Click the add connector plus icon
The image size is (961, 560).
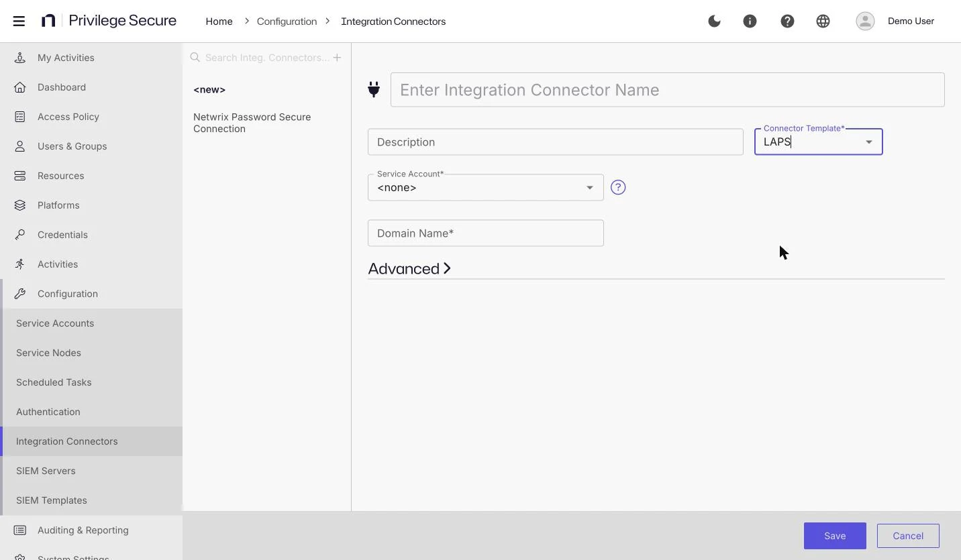pyautogui.click(x=337, y=58)
